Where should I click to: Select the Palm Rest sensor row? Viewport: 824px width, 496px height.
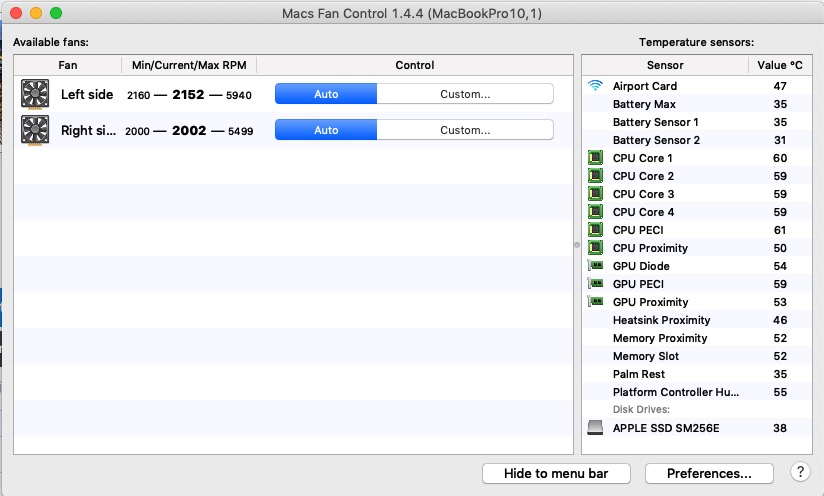[696, 374]
